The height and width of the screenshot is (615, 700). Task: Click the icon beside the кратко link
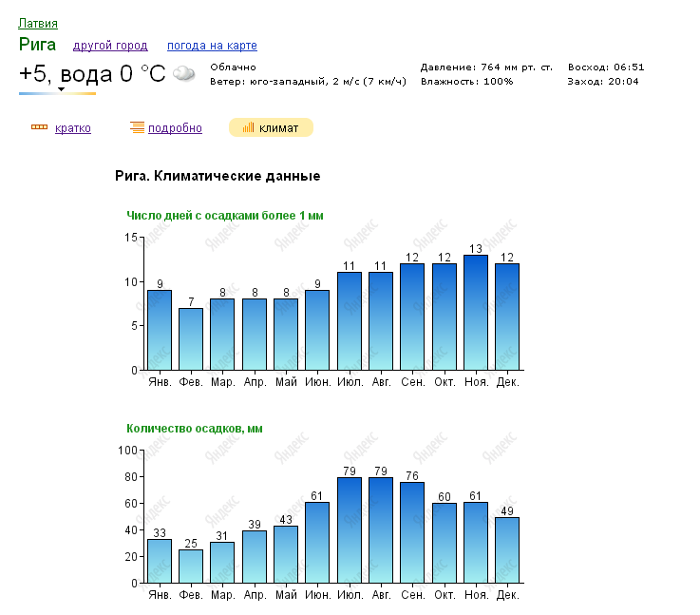(x=39, y=127)
